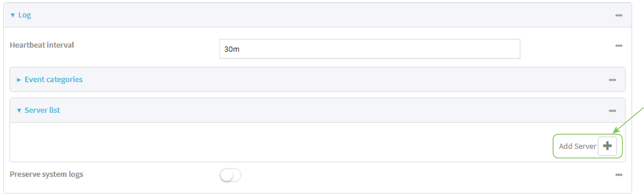Image resolution: width=644 pixels, height=196 pixels.
Task: Open the Log section options menu
Action: (618, 15)
